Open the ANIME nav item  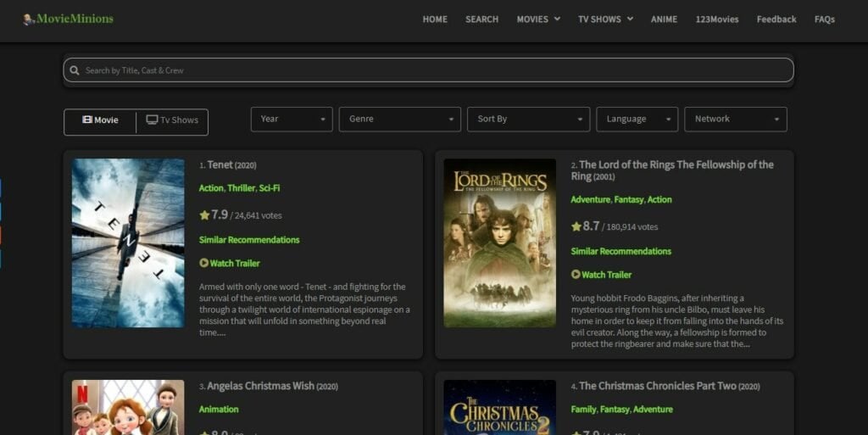click(x=665, y=20)
